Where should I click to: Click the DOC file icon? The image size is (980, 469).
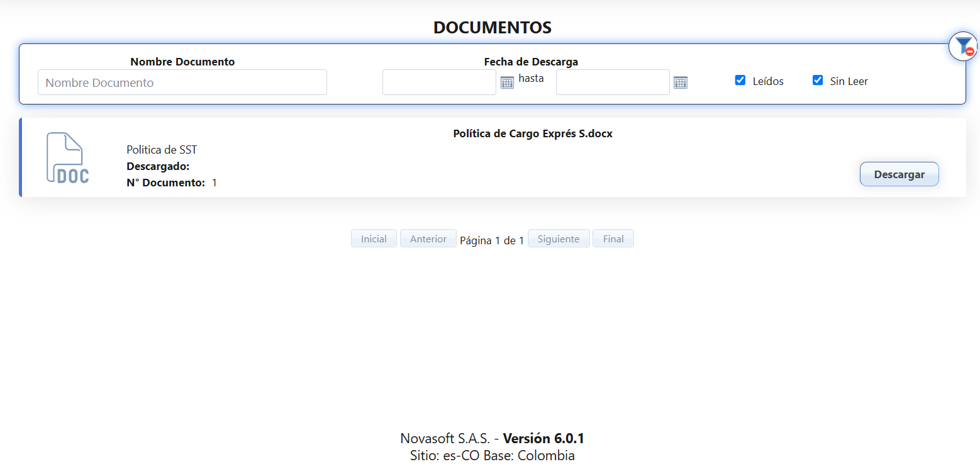pos(67,158)
